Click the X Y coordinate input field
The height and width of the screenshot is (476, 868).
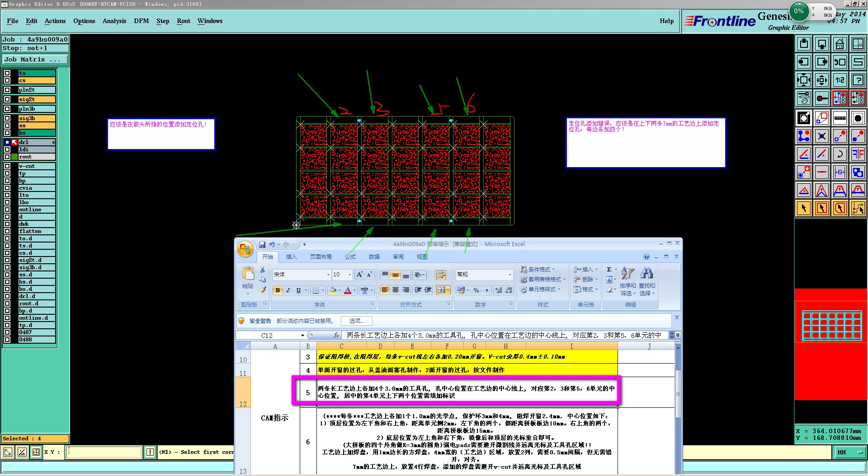(104, 452)
